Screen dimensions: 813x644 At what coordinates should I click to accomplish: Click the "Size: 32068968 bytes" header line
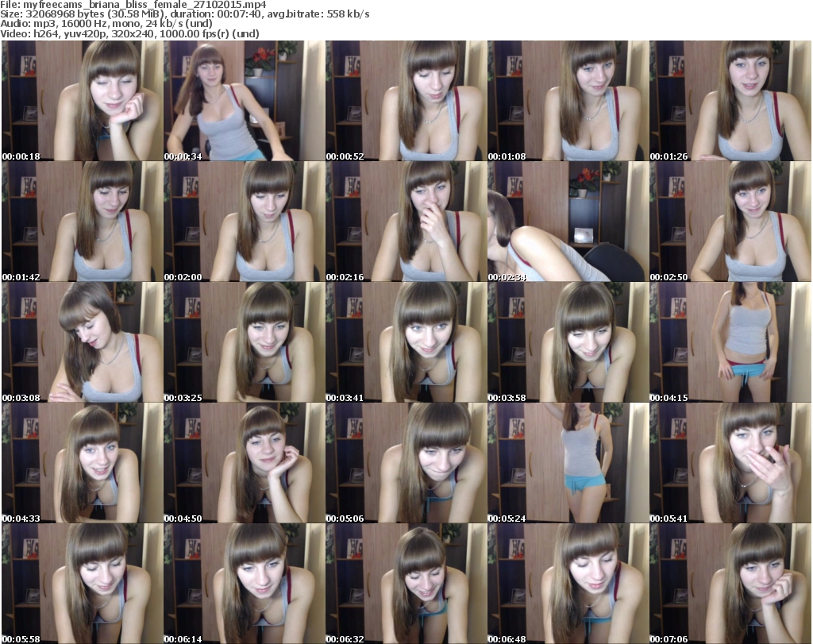click(x=185, y=14)
